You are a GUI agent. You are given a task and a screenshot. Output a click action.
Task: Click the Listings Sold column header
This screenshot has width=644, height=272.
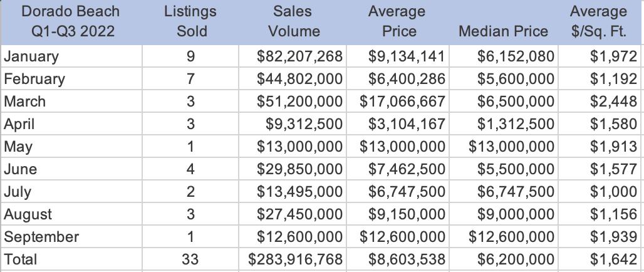190,22
